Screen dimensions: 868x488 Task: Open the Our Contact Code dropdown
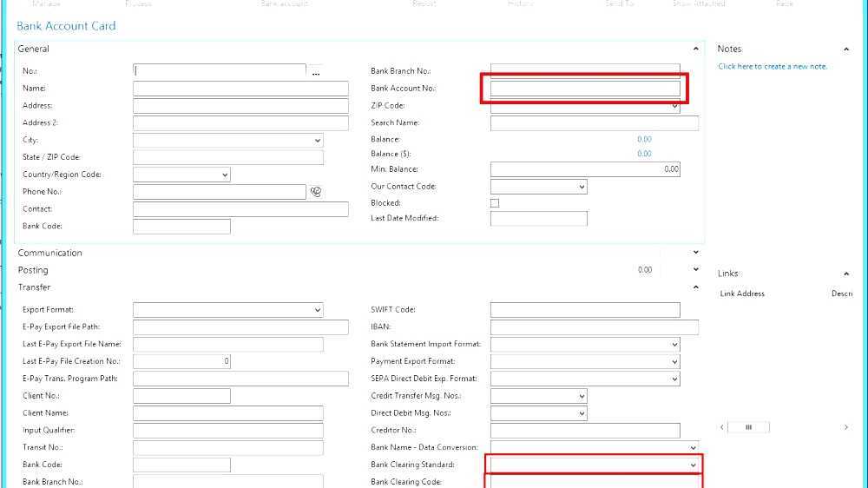[x=582, y=187]
